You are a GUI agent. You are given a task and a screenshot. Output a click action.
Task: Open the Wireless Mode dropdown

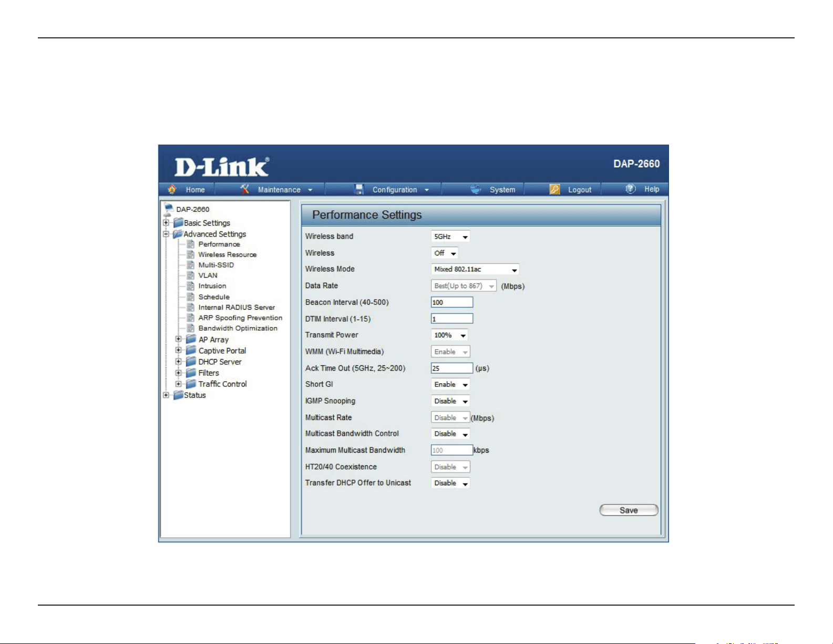coord(475,269)
